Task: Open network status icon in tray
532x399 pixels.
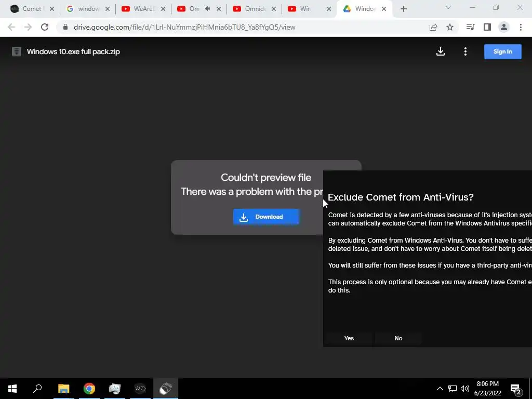Action: point(453,389)
